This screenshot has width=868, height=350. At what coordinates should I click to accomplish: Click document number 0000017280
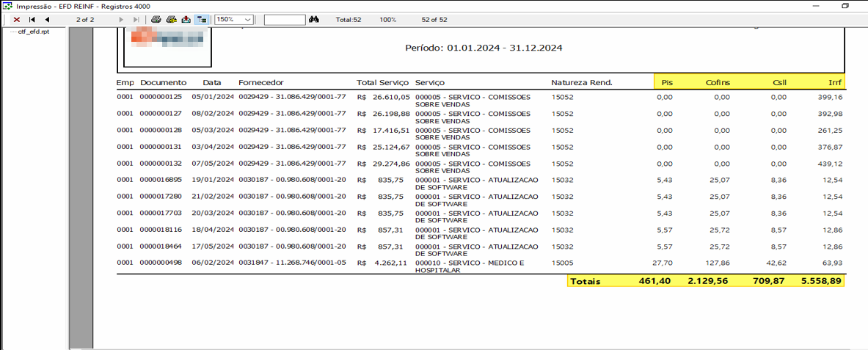coord(161,197)
